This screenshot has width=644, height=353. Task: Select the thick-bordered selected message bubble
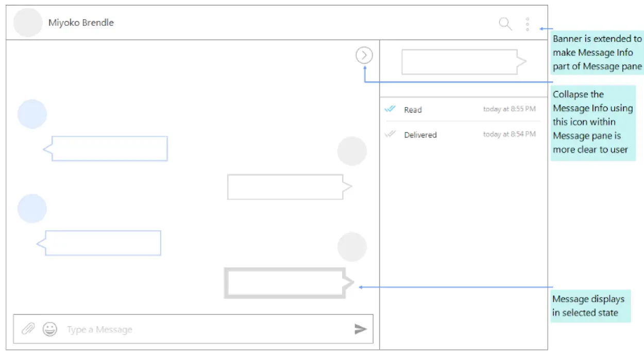point(286,283)
